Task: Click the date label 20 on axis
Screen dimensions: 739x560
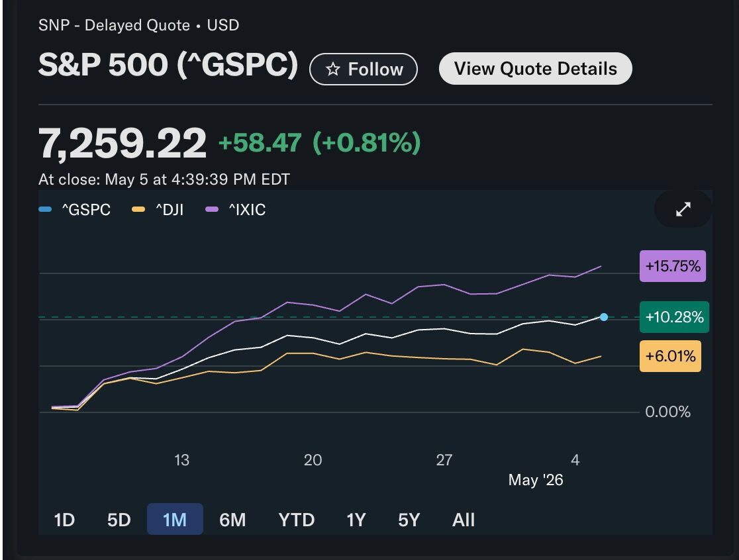Action: (x=313, y=459)
